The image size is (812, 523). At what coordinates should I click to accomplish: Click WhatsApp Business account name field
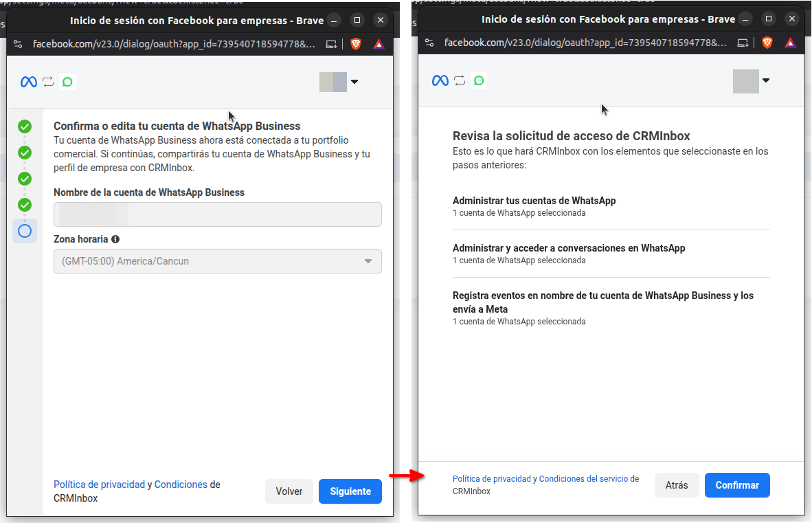(217, 214)
